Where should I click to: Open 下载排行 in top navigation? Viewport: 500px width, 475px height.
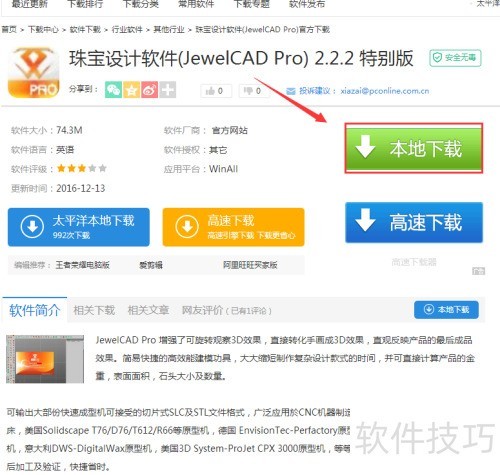[85, 4]
